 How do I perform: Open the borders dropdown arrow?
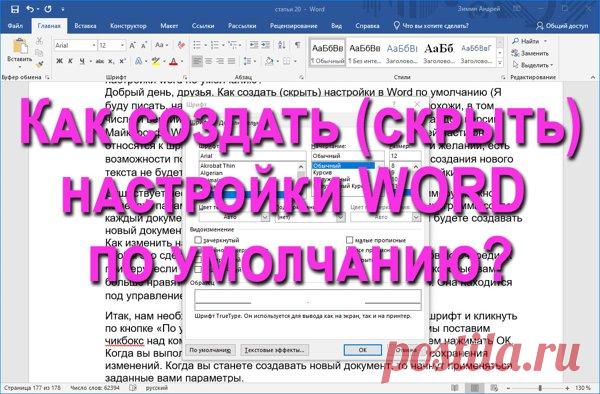[x=295, y=61]
